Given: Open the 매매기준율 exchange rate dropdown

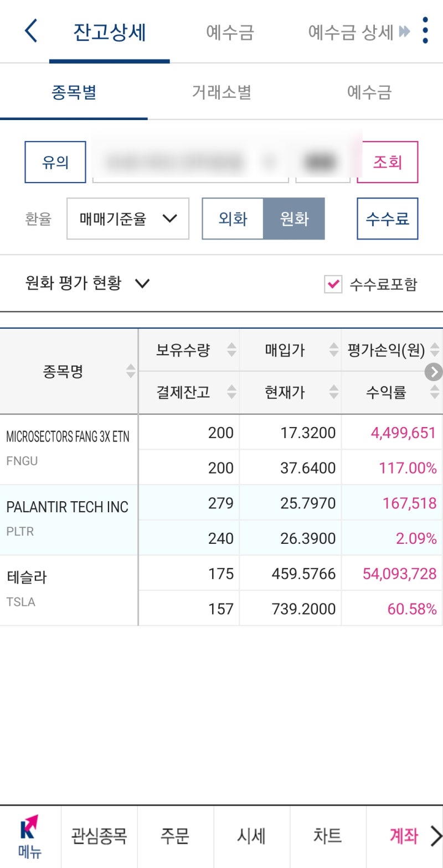Looking at the screenshot, I should [127, 219].
